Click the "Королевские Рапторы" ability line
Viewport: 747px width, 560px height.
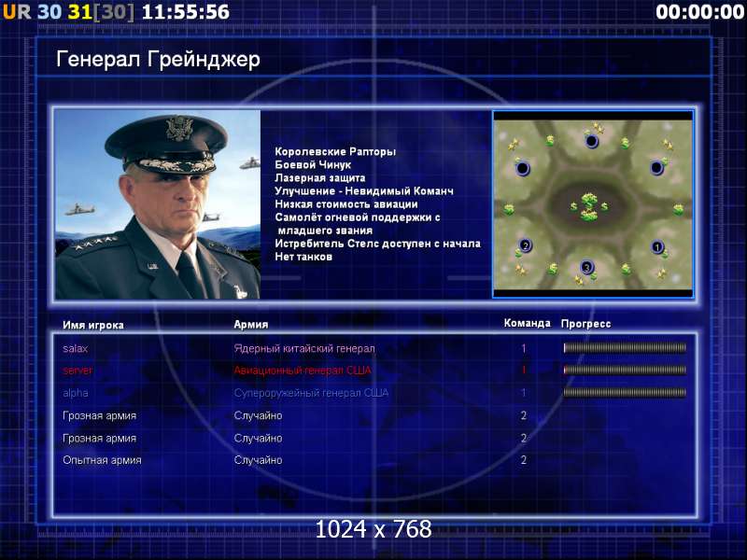click(335, 151)
